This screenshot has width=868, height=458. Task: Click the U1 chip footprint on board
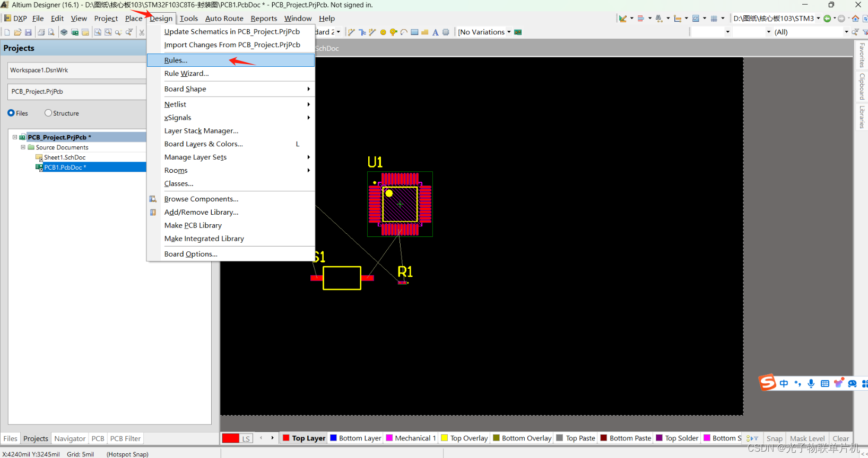point(400,204)
